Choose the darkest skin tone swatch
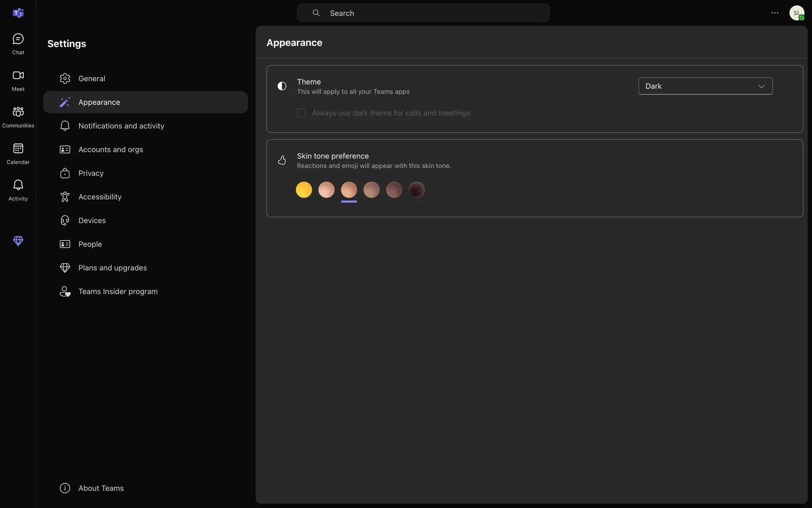The image size is (812, 508). 417,190
